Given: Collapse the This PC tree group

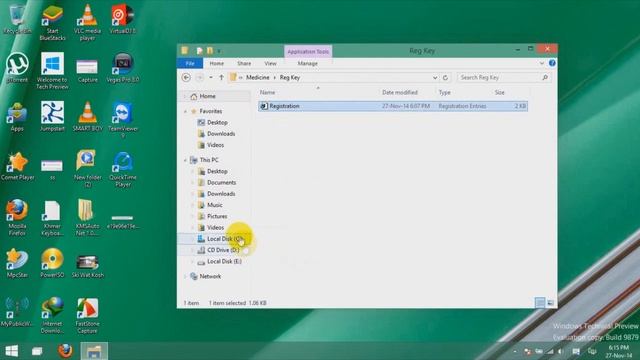Looking at the screenshot, I should click(185, 160).
